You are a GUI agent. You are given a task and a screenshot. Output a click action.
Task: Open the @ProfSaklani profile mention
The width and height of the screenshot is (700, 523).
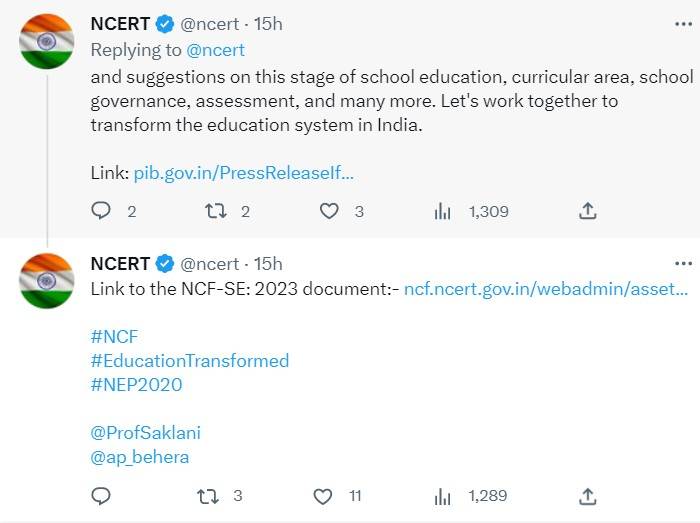tap(145, 433)
